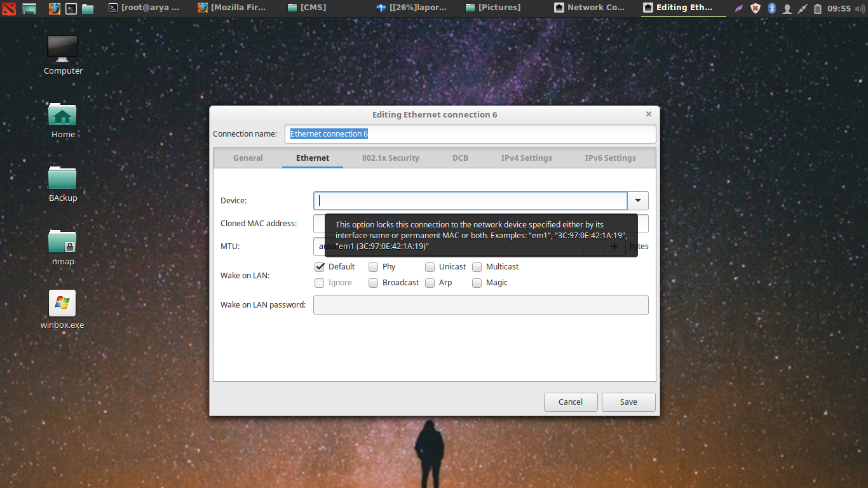Switch to the IPv4 Settings tab
The height and width of the screenshot is (488, 868).
tap(526, 158)
